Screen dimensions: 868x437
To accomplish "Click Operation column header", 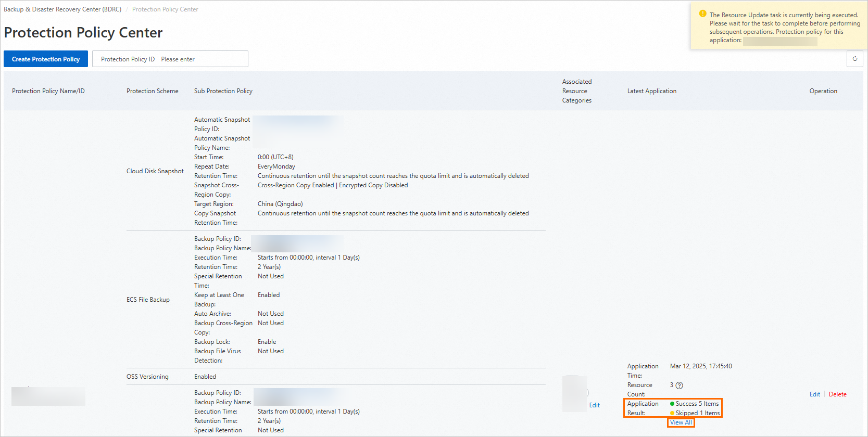I will (x=823, y=91).
